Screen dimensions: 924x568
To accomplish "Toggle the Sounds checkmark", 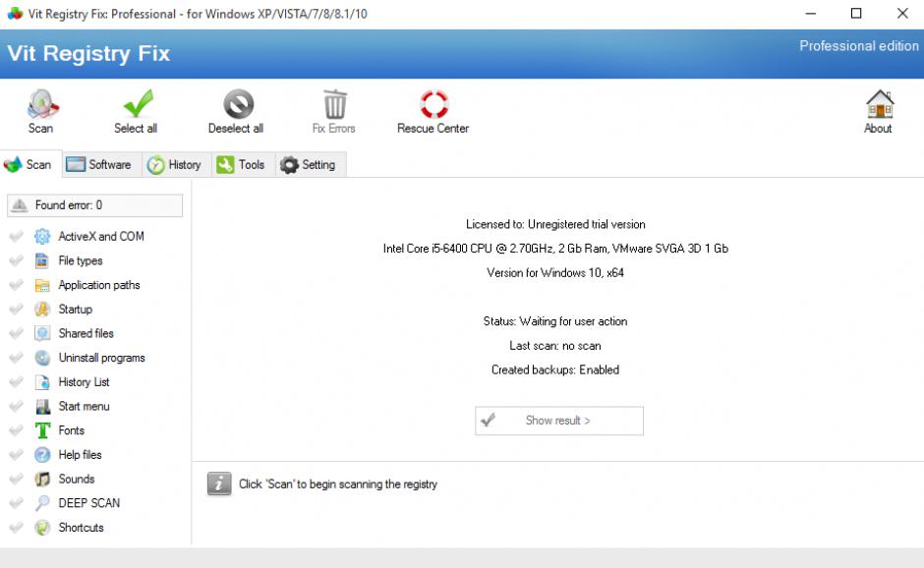I will 16,479.
